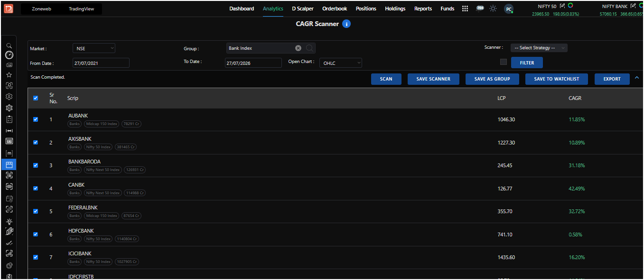Open the Funds tab
Image resolution: width=644 pixels, height=280 pixels.
(448, 9)
